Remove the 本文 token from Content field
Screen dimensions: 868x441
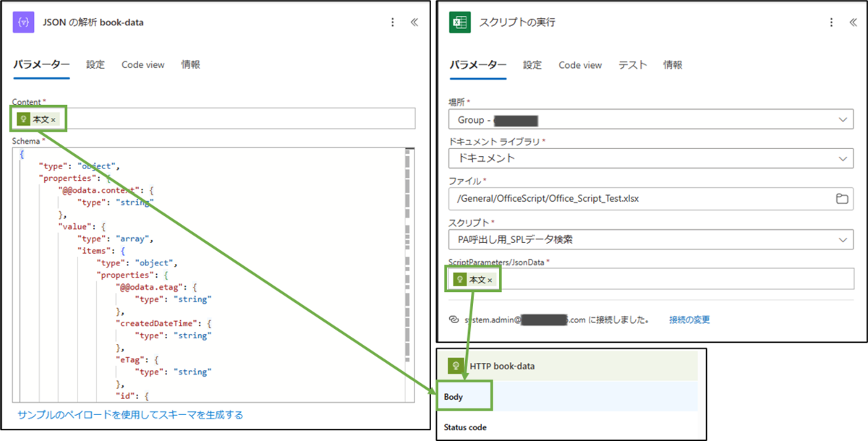click(53, 119)
